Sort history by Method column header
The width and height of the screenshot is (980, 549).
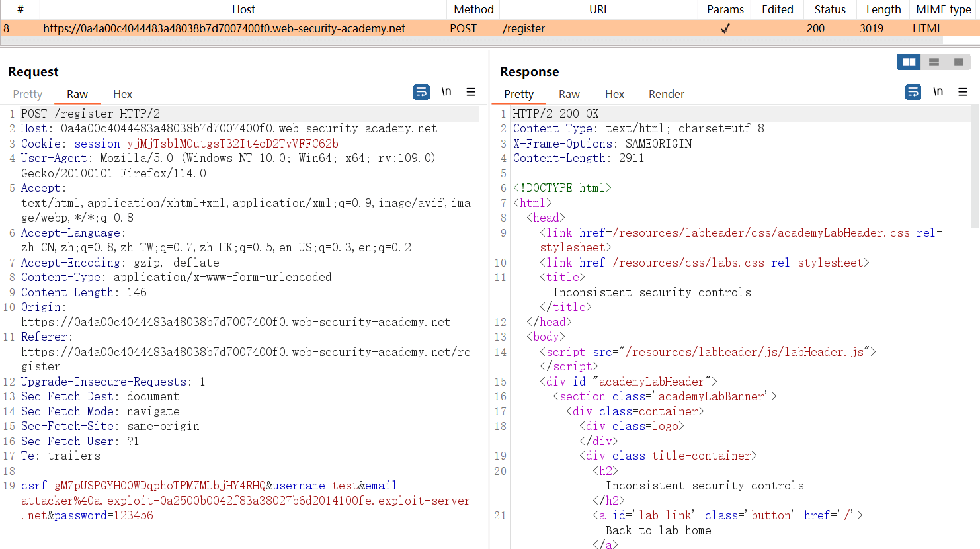point(473,9)
